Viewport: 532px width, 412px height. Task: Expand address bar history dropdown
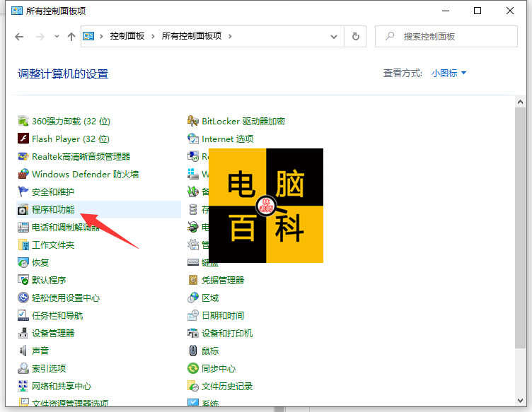point(334,36)
